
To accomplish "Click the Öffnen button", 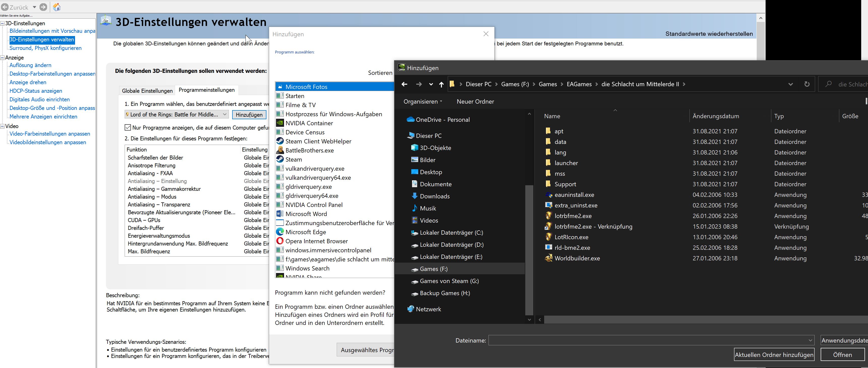I will coord(842,355).
